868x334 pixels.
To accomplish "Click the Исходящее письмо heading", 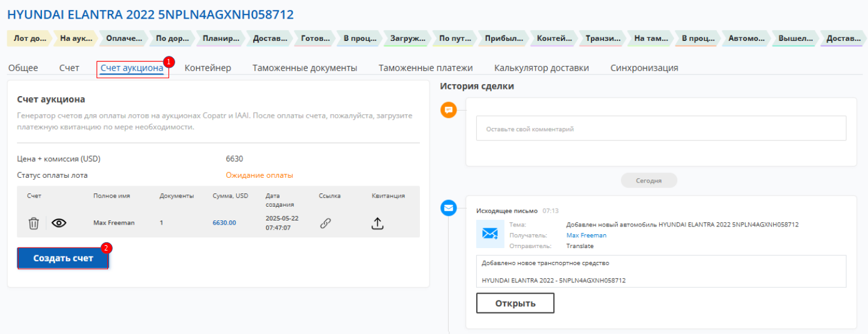I will pos(507,211).
